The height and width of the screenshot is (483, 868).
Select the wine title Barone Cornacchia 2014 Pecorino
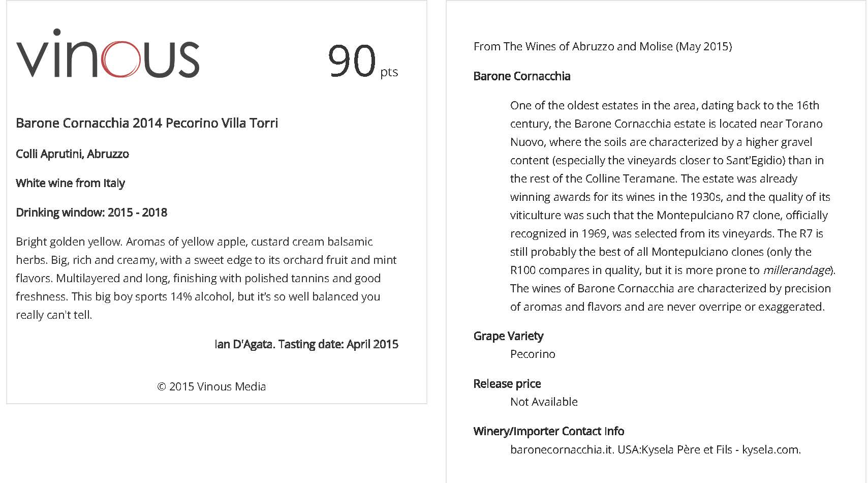[x=147, y=123]
